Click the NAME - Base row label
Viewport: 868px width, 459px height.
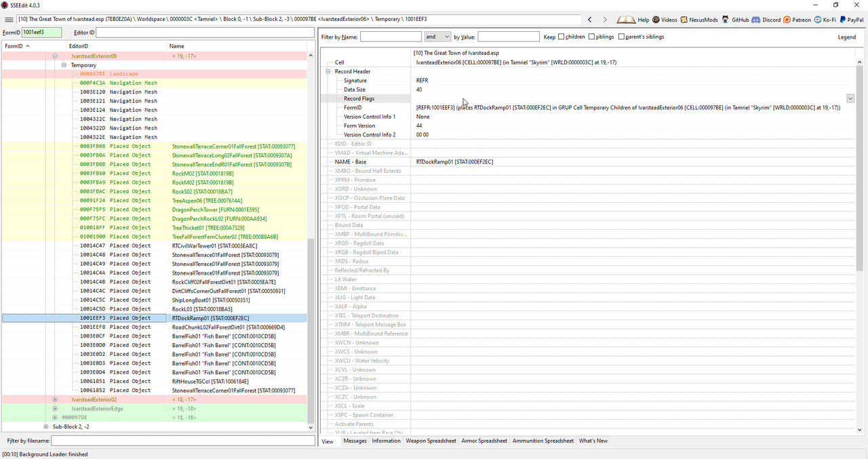pyautogui.click(x=351, y=162)
